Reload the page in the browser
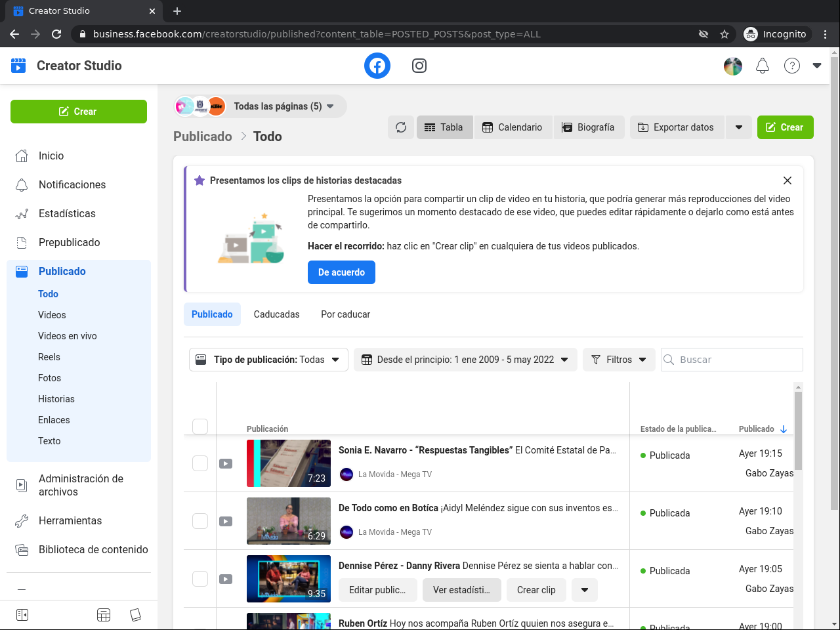This screenshot has height=630, width=840. coord(56,34)
